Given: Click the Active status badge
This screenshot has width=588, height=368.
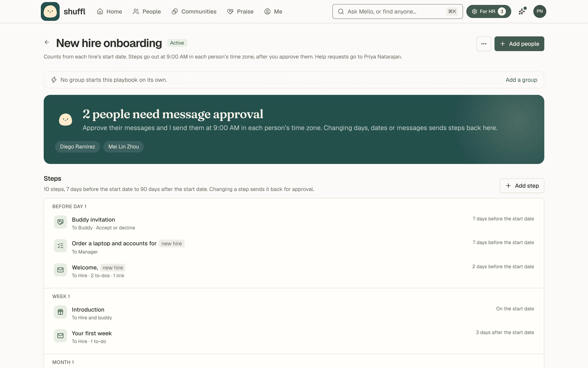Looking at the screenshot, I should click(x=177, y=43).
